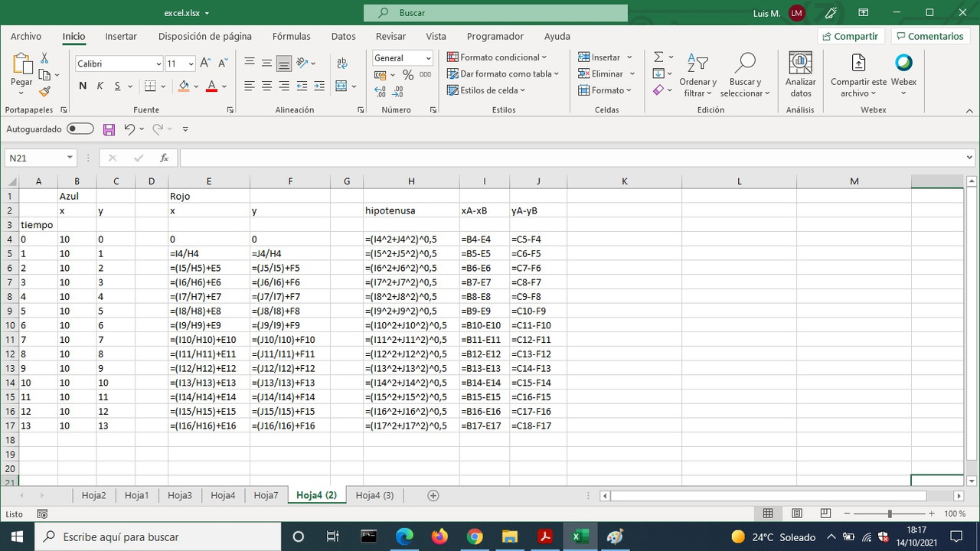The width and height of the screenshot is (980, 551).
Task: Click the Save icon in quick access toolbar
Action: pos(109,129)
